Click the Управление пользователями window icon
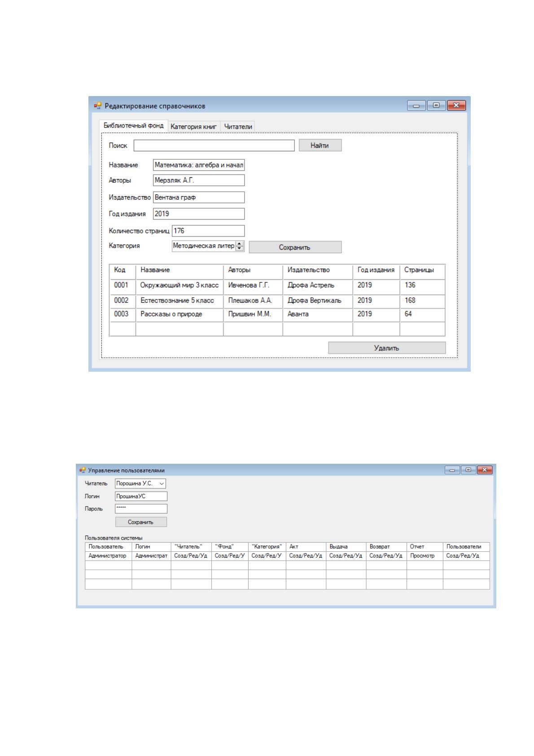 click(x=82, y=470)
